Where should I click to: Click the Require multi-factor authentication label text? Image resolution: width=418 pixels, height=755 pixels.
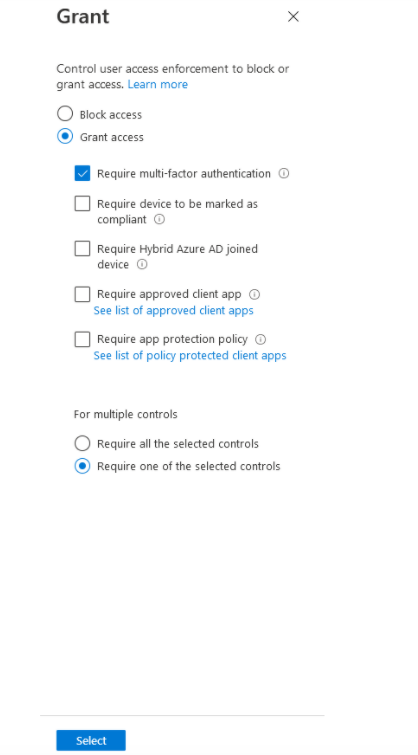tap(184, 174)
